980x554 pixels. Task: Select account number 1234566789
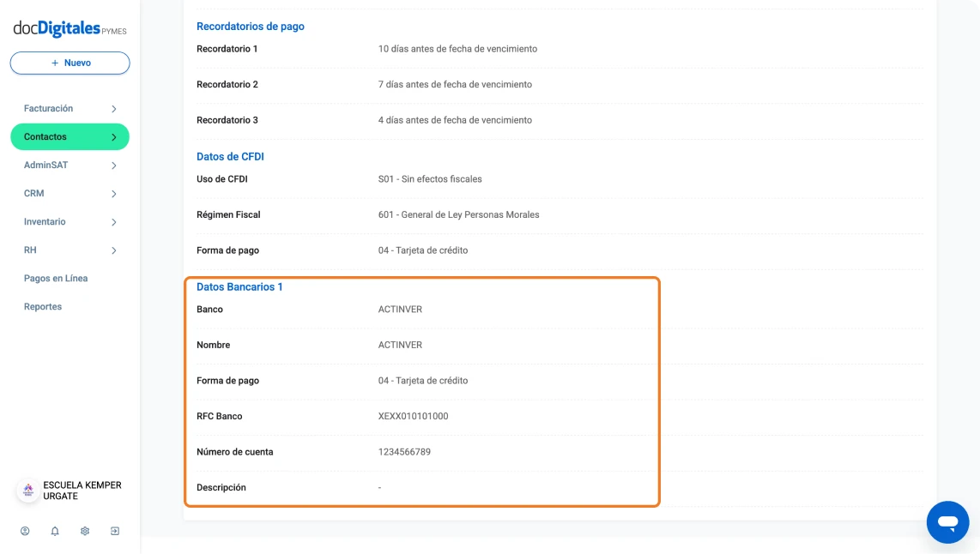coord(404,452)
